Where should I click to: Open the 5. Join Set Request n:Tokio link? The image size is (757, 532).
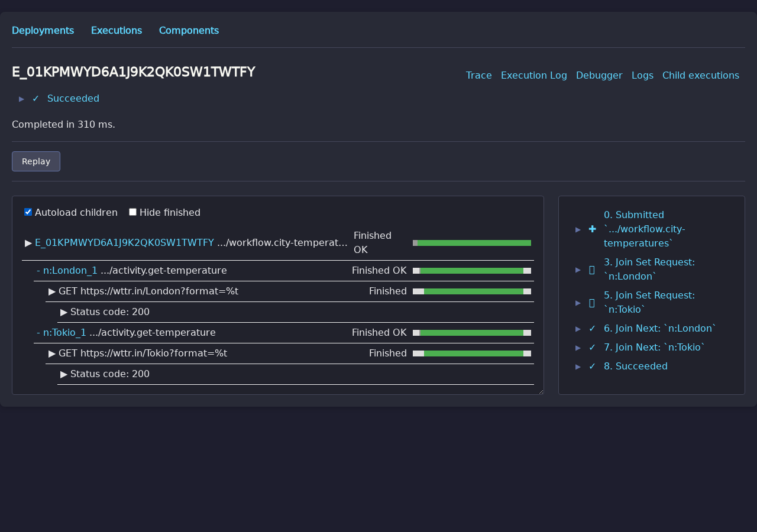pos(649,302)
